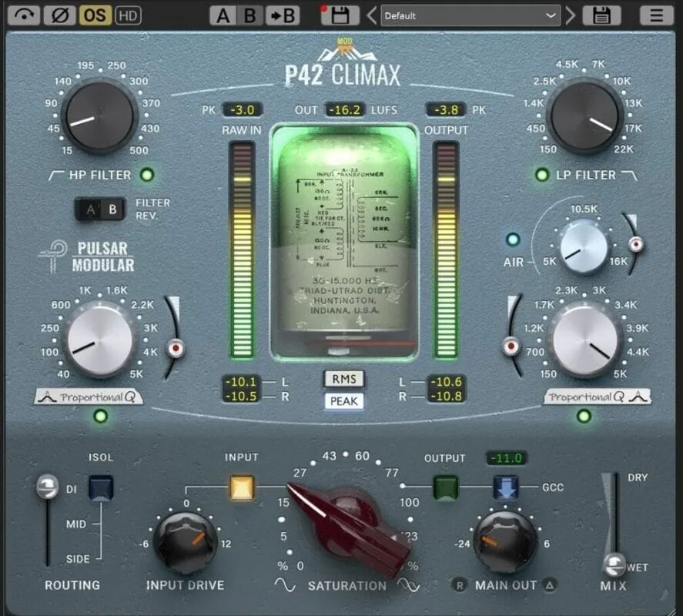Select the B state in the top bar

coord(249,15)
